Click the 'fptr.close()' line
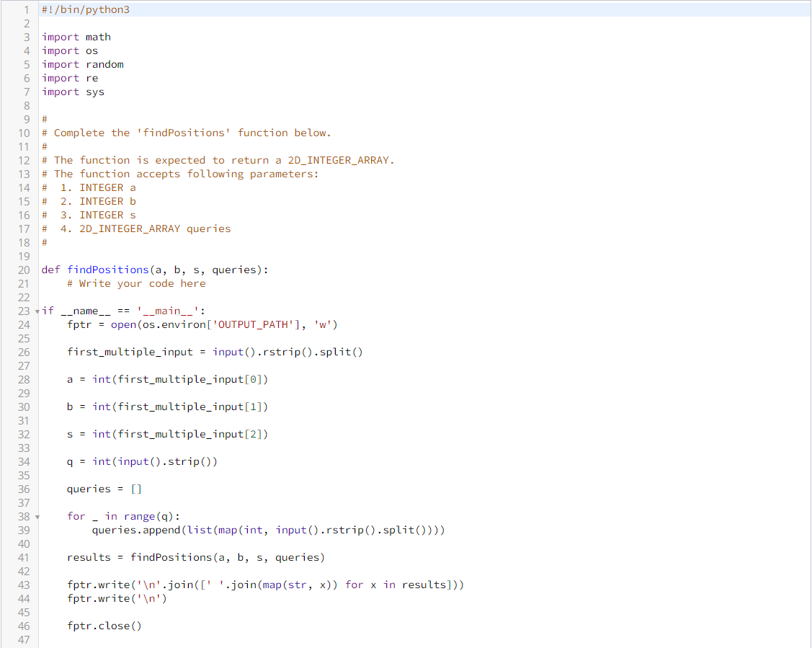 point(104,626)
